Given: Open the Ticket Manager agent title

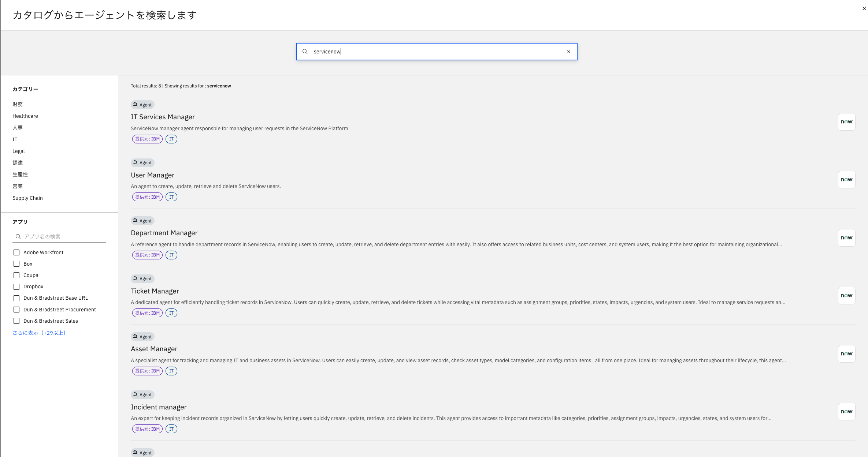Looking at the screenshot, I should coord(155,291).
